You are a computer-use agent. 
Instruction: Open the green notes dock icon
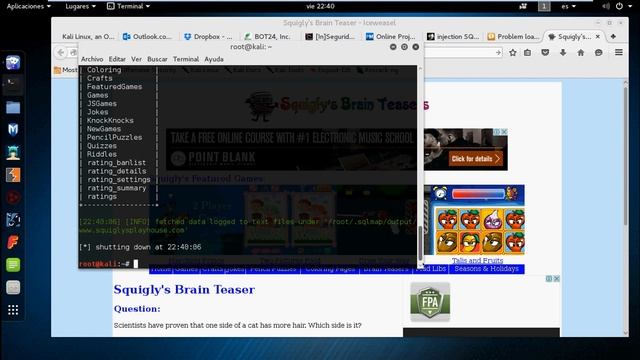(13, 265)
